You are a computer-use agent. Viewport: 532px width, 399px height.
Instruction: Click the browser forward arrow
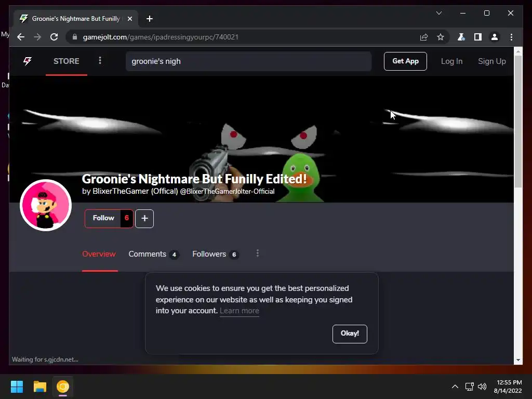click(37, 37)
